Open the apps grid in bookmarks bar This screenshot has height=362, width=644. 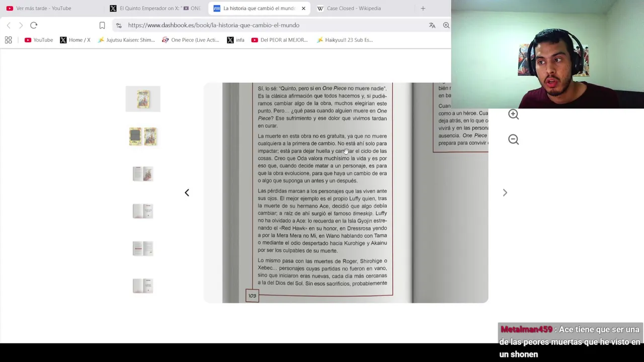coord(9,40)
